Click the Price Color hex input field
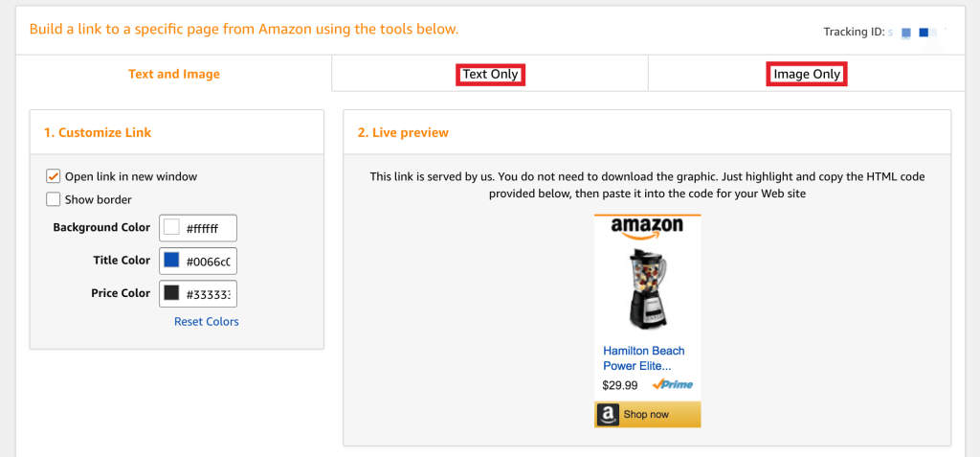This screenshot has height=457, width=980. (210, 293)
